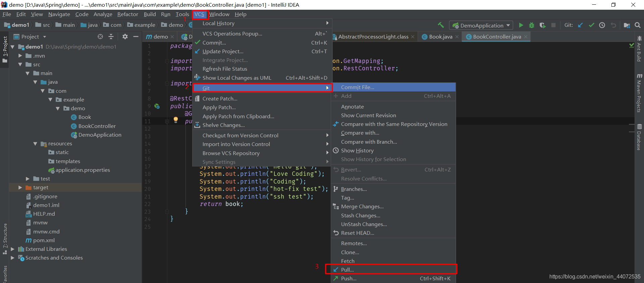Collapse the resources folder
The image size is (644, 283).
pos(36,144)
